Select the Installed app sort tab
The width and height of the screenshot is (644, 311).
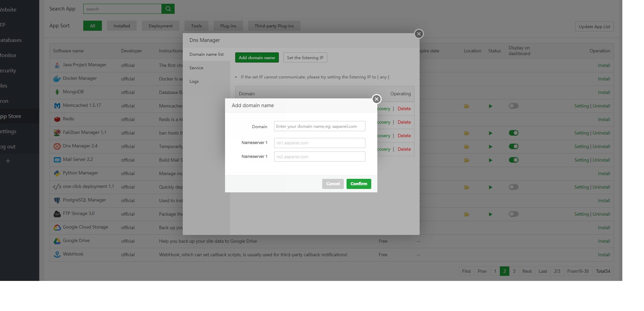pos(122,26)
